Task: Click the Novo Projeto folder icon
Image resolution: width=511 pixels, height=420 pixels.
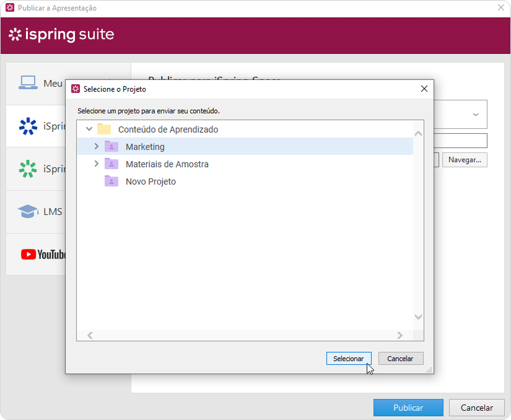Action: [111, 182]
